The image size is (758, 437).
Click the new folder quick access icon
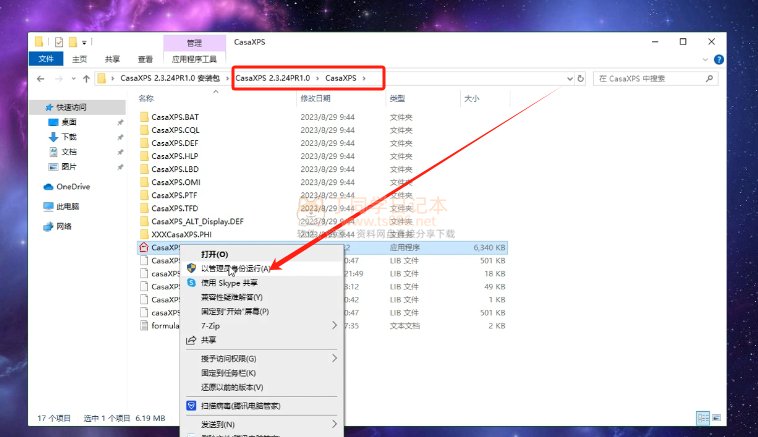point(73,43)
